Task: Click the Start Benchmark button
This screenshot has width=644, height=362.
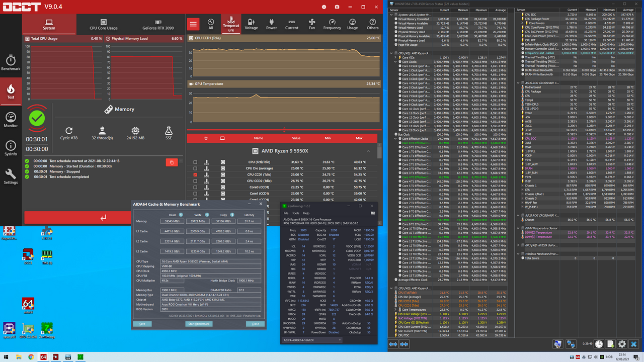Action: pos(198,324)
